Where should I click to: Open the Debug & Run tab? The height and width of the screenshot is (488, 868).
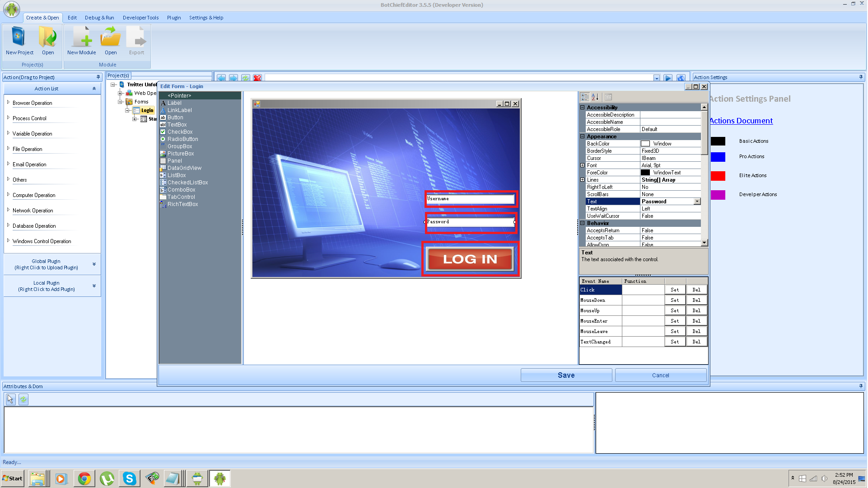tap(99, 18)
